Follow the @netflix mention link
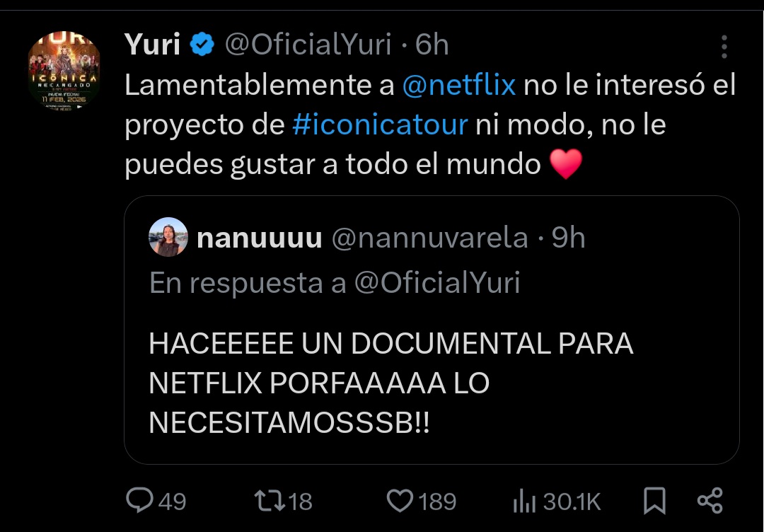Viewport: 764px width, 532px height. (458, 86)
